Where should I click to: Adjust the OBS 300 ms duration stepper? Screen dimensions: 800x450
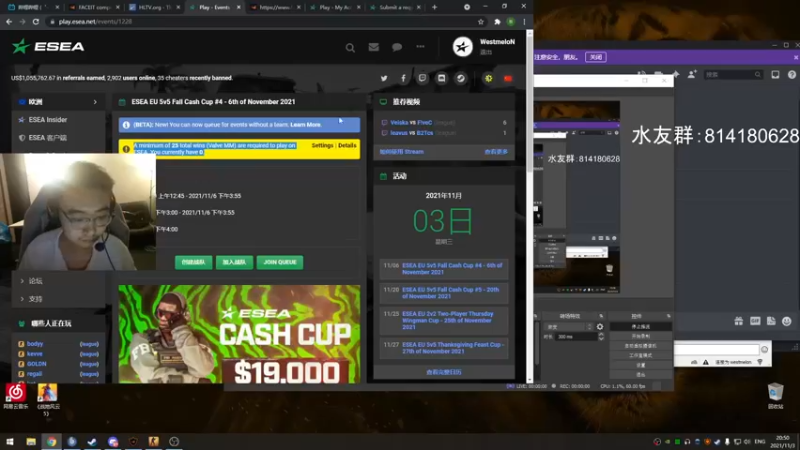(601, 337)
